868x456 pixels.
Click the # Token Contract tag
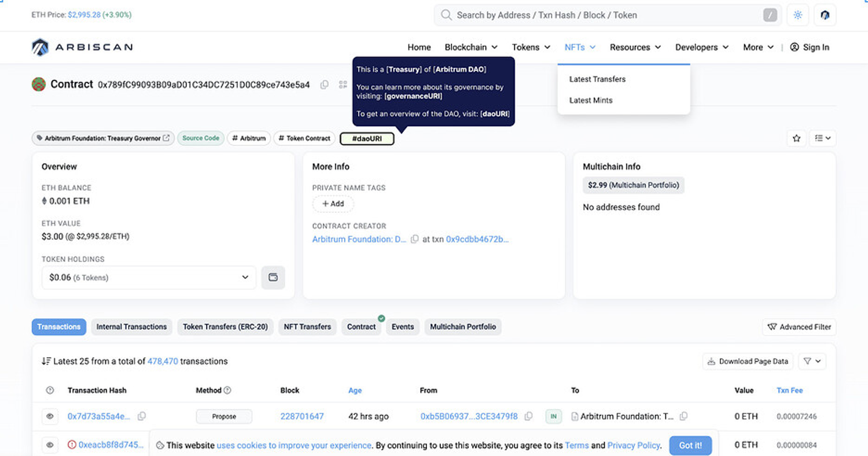tap(304, 138)
